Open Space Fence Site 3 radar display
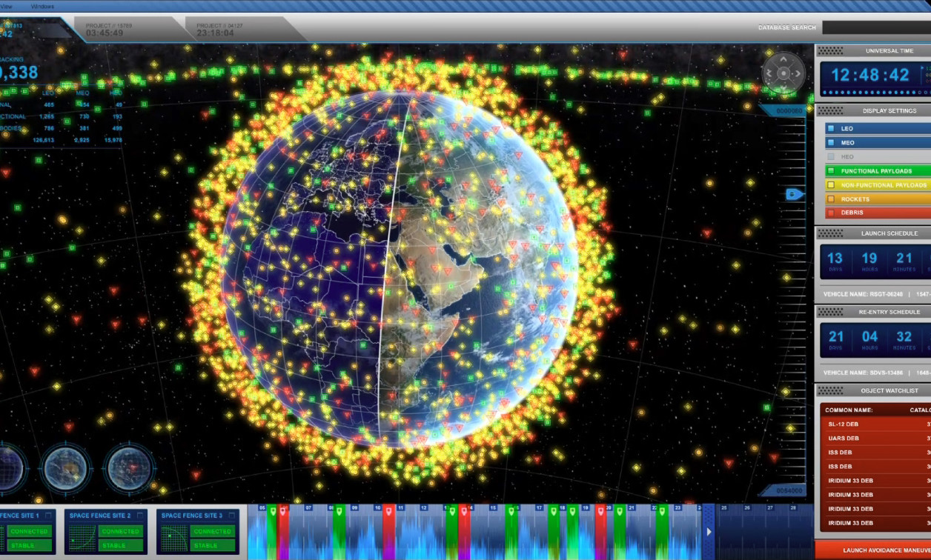Image resolution: width=931 pixels, height=560 pixels. pyautogui.click(x=173, y=537)
